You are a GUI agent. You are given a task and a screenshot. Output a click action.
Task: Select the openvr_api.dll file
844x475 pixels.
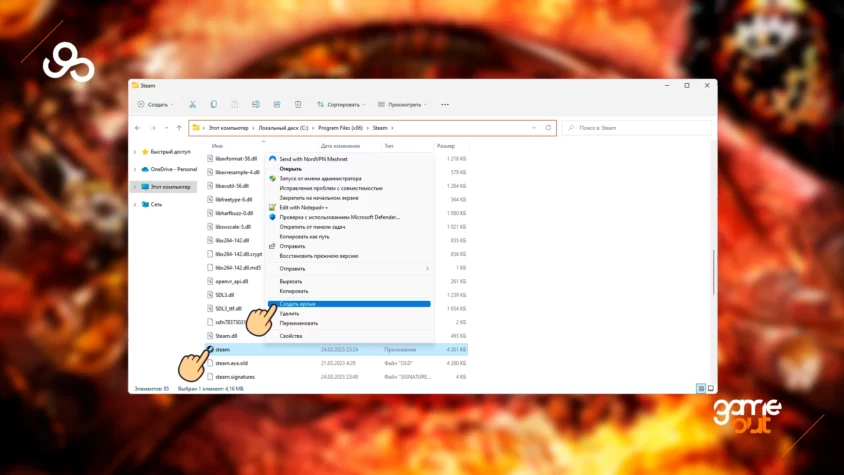click(231, 281)
